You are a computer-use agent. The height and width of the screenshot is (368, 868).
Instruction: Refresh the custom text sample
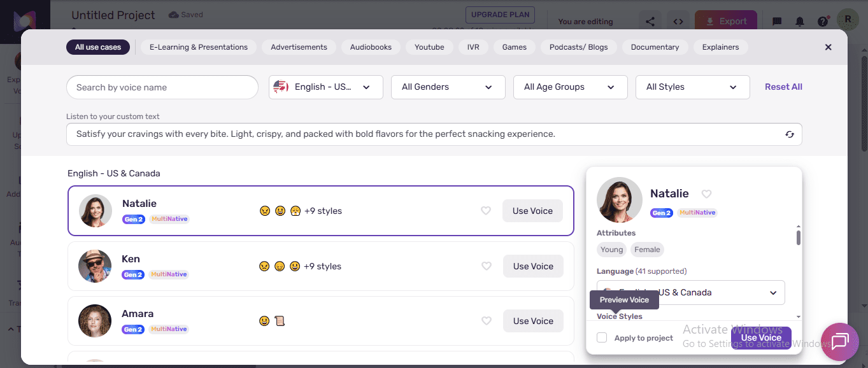tap(790, 134)
